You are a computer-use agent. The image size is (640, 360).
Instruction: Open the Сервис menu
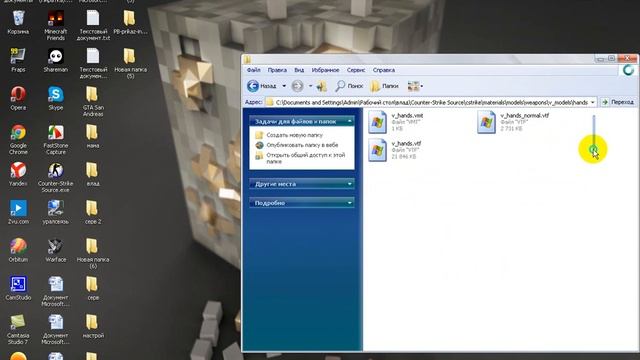pyautogui.click(x=356, y=70)
